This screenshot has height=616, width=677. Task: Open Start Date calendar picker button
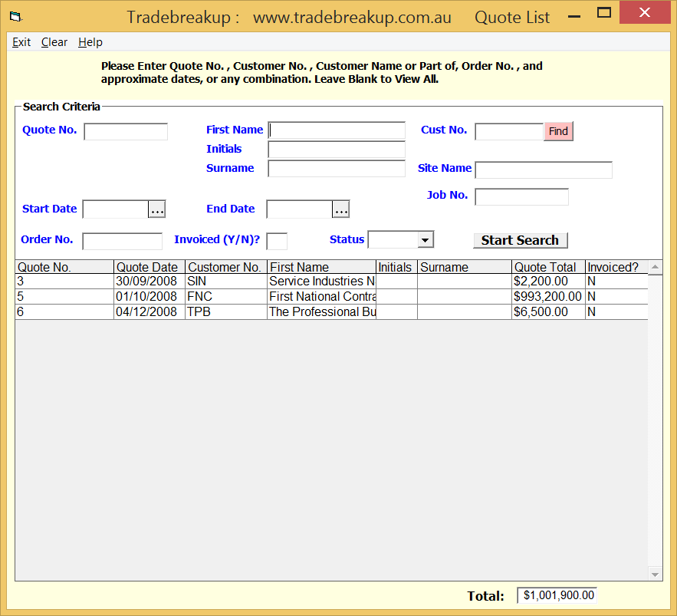[156, 209]
